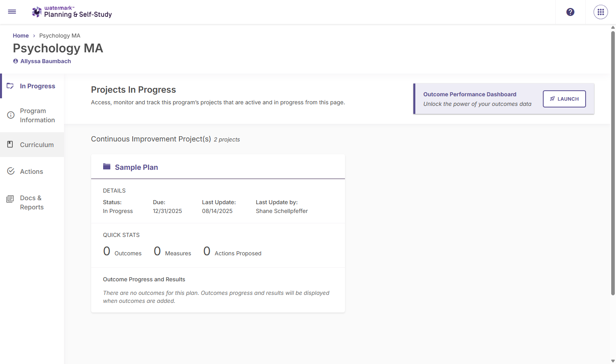Image resolution: width=616 pixels, height=364 pixels.
Task: Click the '2 projects' count text
Action: (x=227, y=139)
